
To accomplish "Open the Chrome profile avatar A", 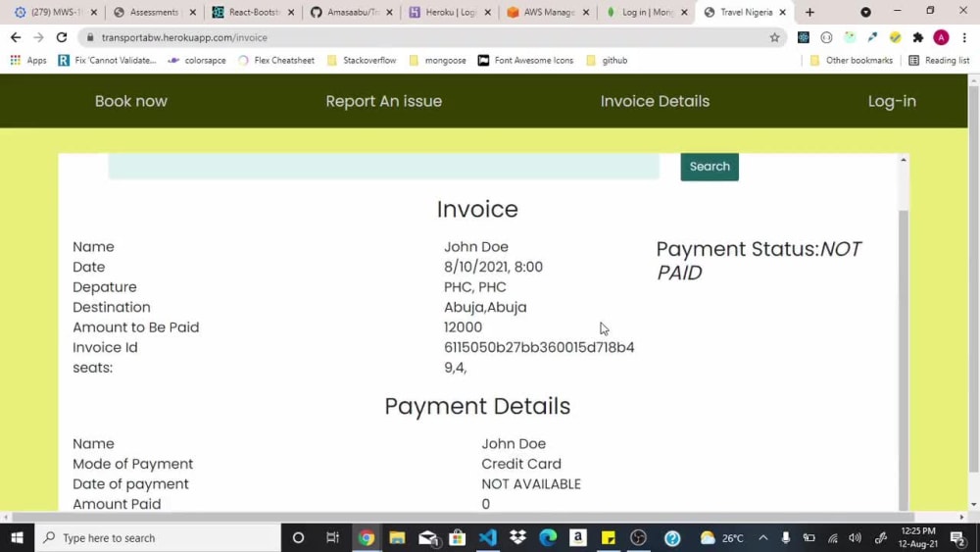I will (941, 37).
